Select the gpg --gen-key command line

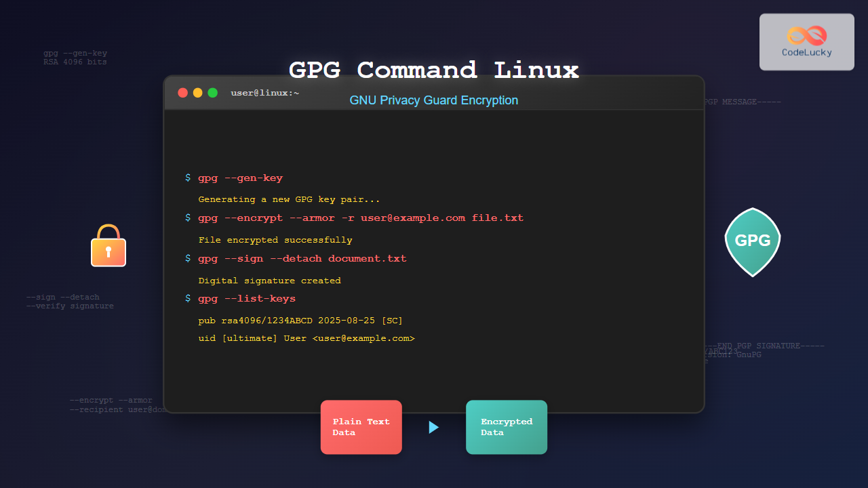pyautogui.click(x=240, y=178)
